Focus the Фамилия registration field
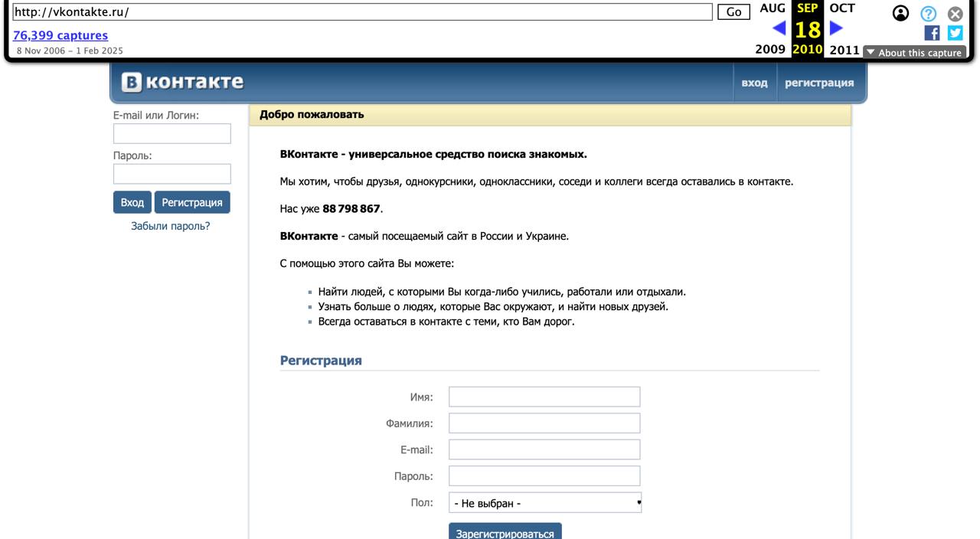The width and height of the screenshot is (980, 539). coord(544,423)
